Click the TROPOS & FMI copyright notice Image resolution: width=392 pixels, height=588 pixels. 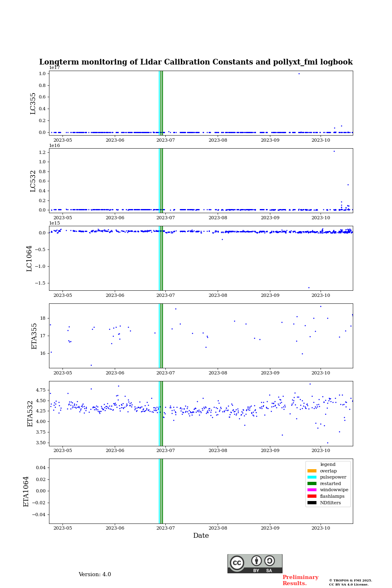[350, 582]
